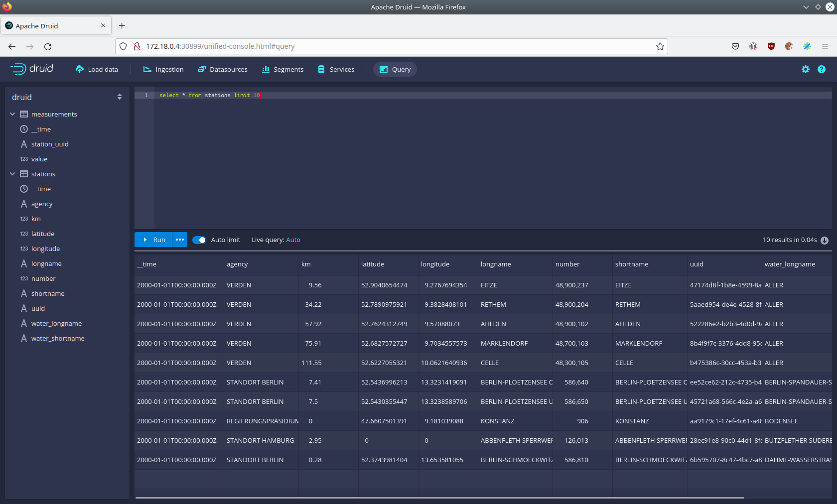Click the Live query Auto link
This screenshot has width=837, height=504.
tap(293, 240)
